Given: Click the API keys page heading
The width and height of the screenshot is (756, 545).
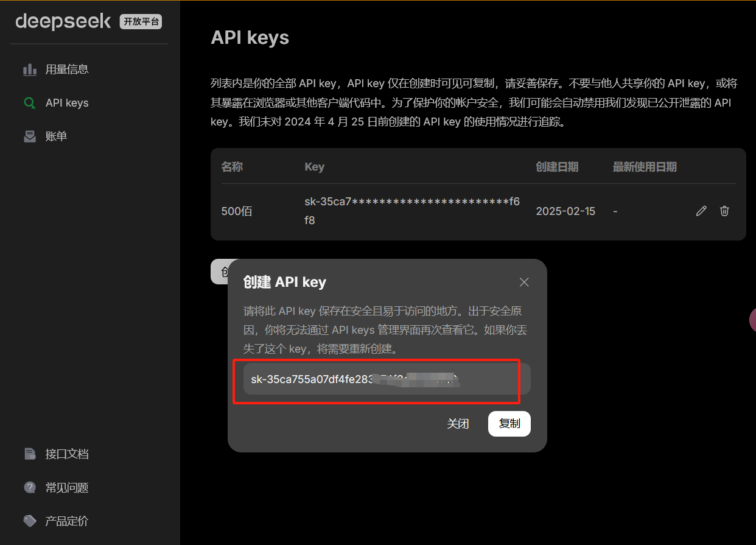Looking at the screenshot, I should [x=250, y=38].
